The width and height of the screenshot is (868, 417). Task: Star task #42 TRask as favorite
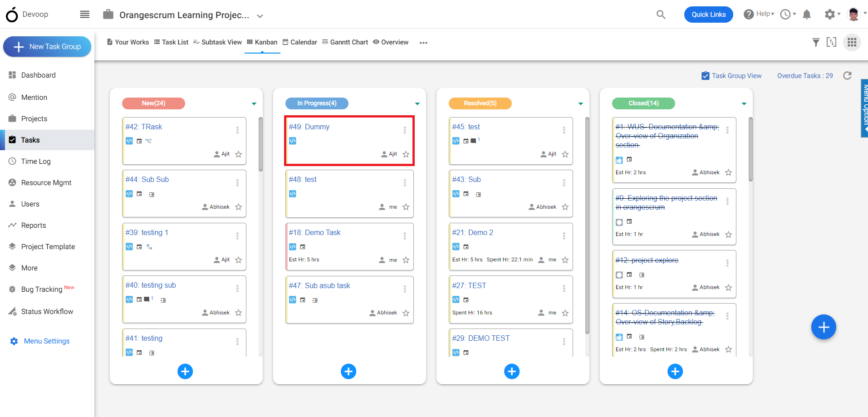pos(239,154)
